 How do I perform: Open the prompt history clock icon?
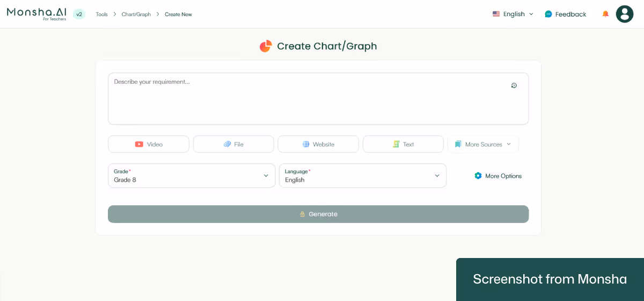[x=514, y=85]
